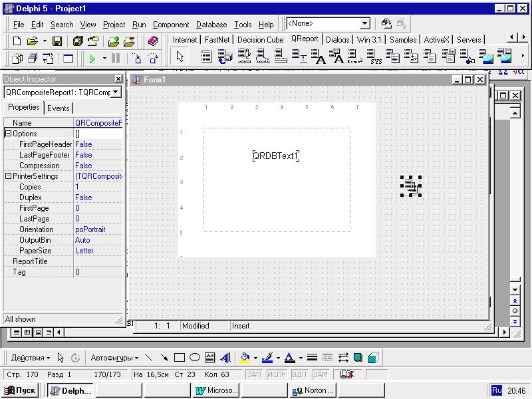Click the fill color paint bucket

click(x=245, y=358)
